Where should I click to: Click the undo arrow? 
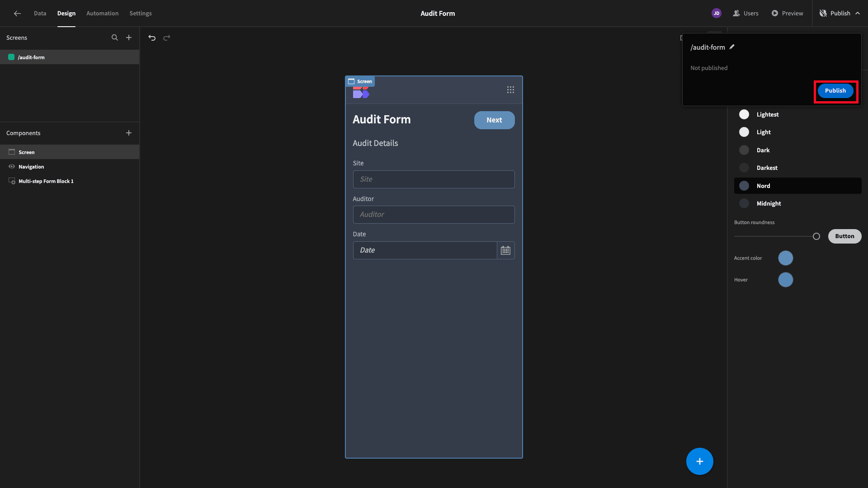tap(152, 38)
